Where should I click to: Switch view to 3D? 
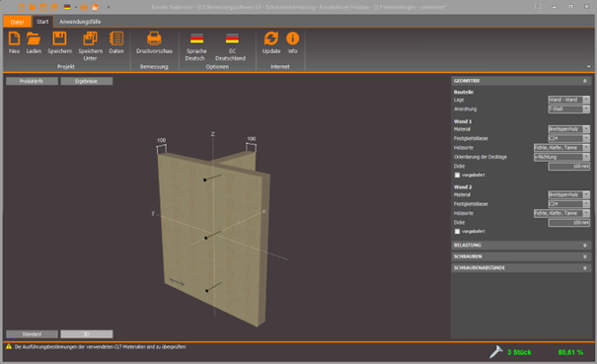click(87, 334)
